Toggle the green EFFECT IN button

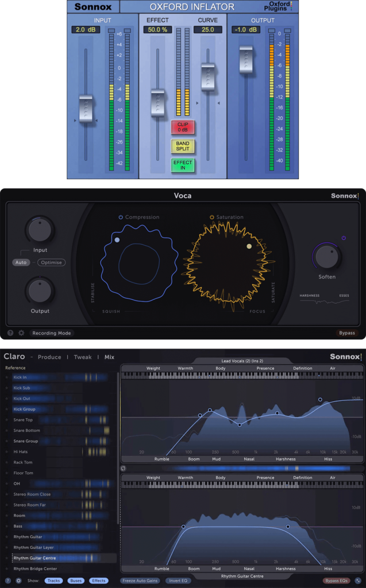click(183, 165)
